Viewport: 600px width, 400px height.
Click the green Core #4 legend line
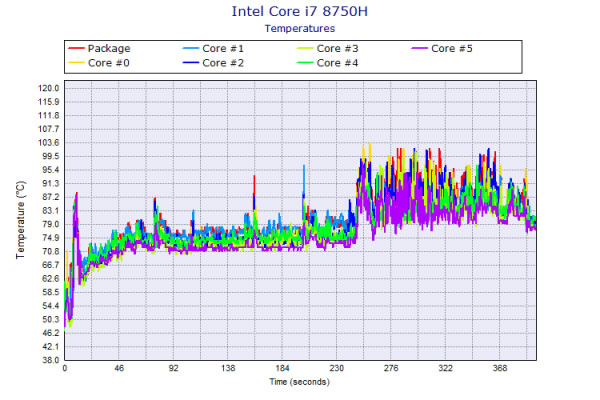point(305,63)
